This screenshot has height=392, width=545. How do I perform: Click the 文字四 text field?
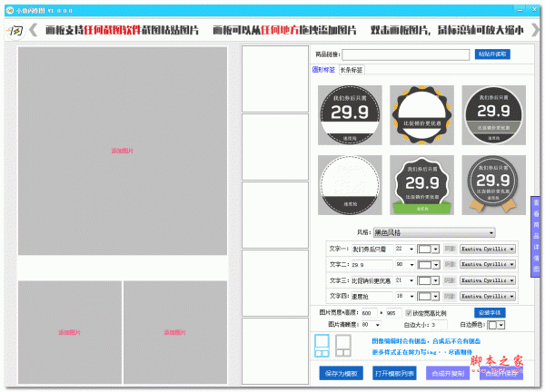coord(372,296)
